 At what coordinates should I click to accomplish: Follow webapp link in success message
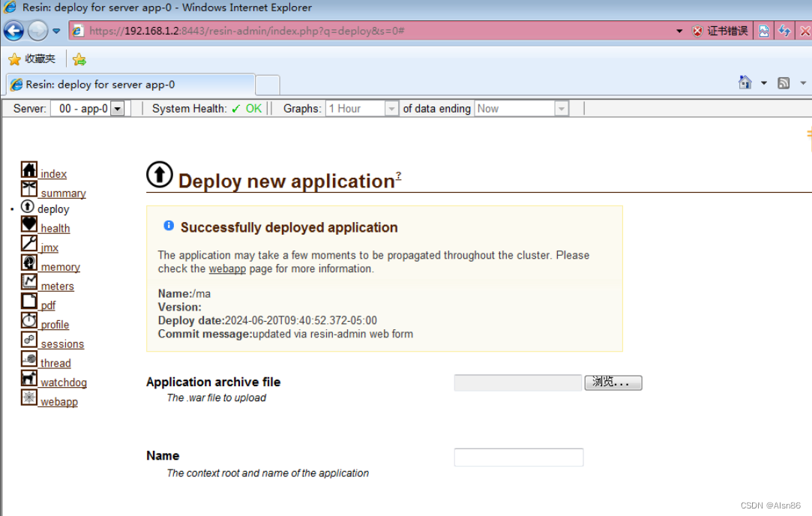(227, 269)
